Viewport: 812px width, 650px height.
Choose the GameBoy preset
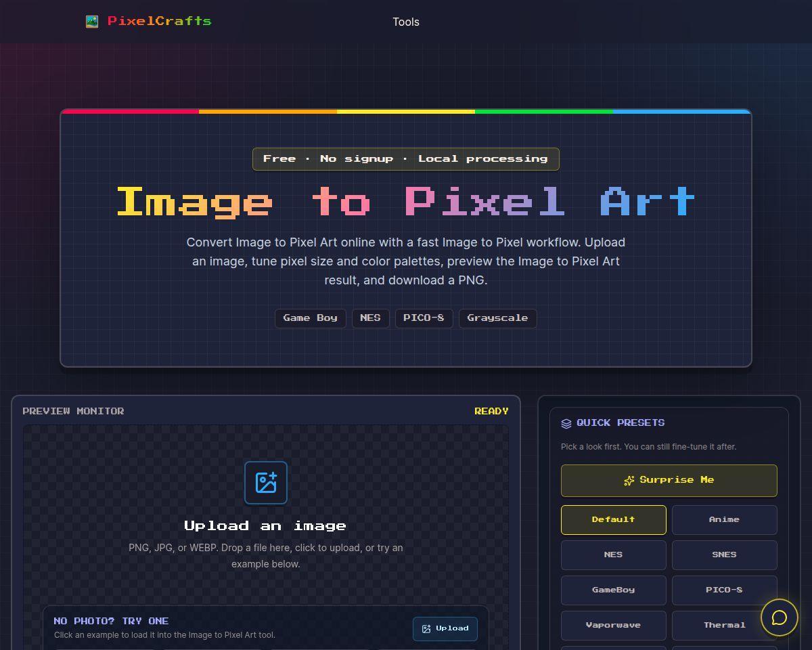pyautogui.click(x=614, y=590)
